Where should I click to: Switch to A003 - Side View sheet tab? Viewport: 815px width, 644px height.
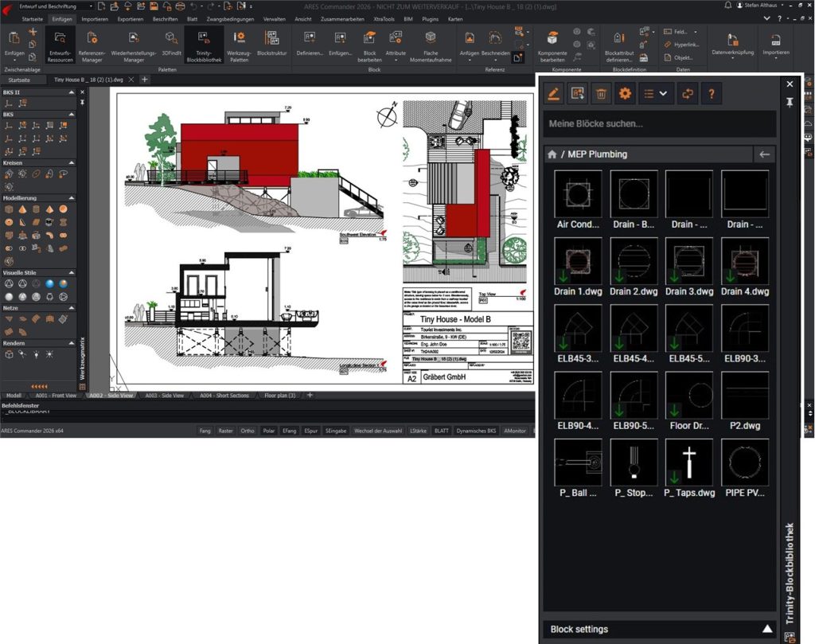166,396
